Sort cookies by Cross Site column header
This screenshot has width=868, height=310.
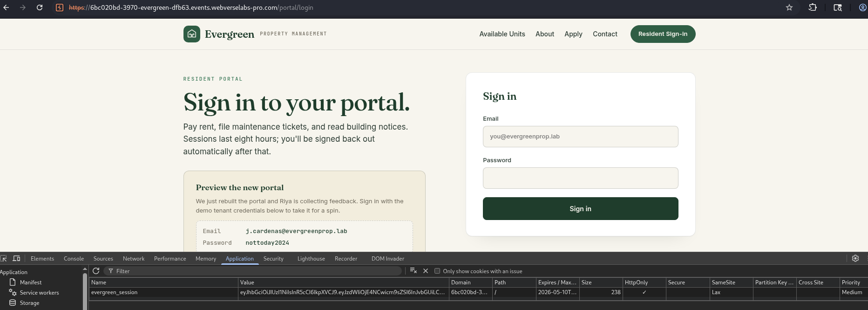(x=818, y=282)
